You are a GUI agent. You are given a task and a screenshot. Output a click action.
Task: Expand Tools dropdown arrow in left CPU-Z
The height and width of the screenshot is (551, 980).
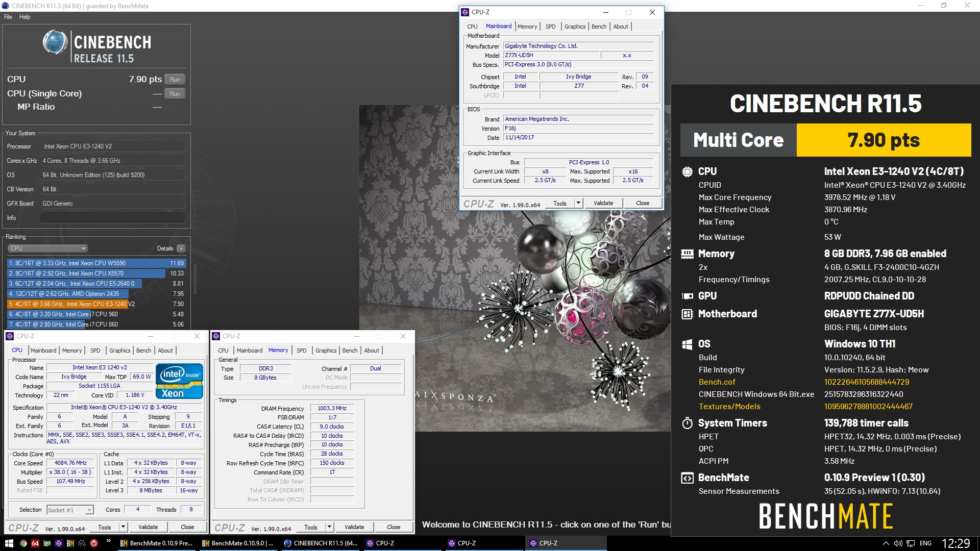123,527
